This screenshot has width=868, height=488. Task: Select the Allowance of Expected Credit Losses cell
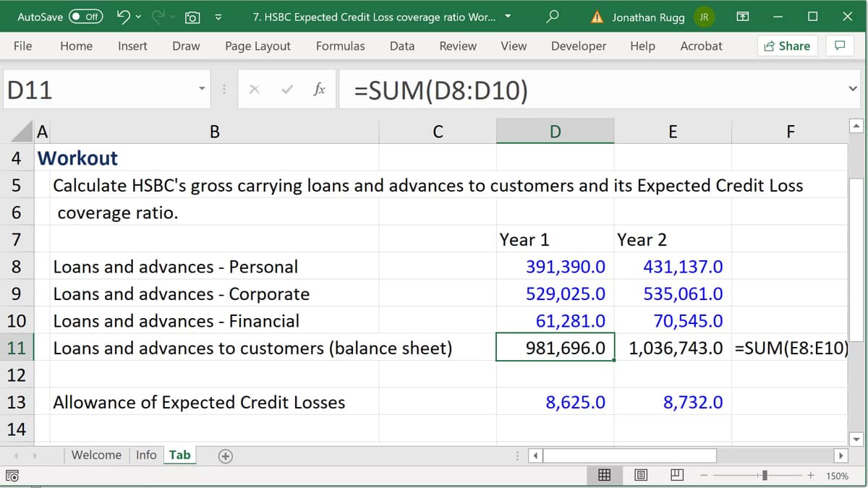(214, 402)
